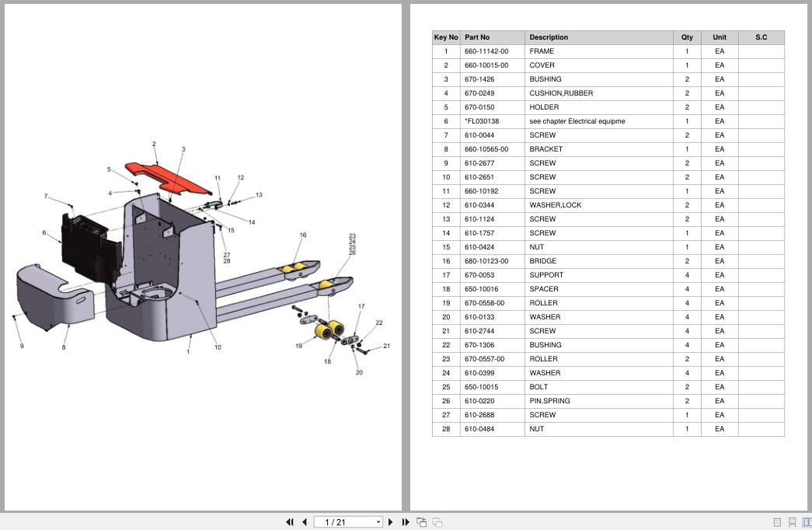Select part number 660-11142-00
Screen dimensions: 812x530
(x=486, y=51)
